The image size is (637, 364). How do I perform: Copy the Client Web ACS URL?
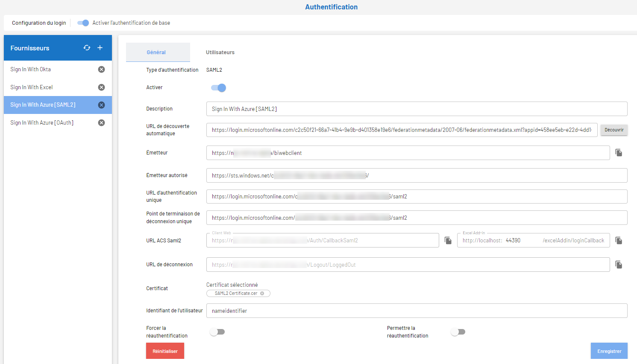pyautogui.click(x=448, y=240)
